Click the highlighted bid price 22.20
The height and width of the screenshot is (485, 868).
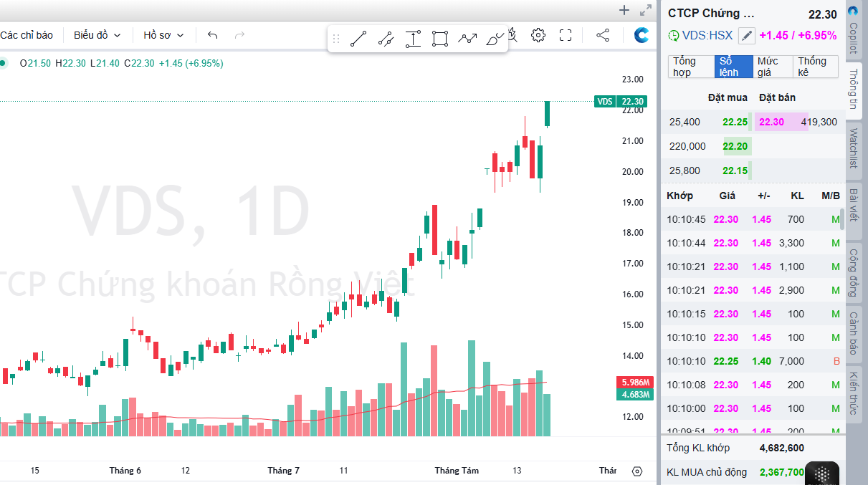[x=735, y=146]
